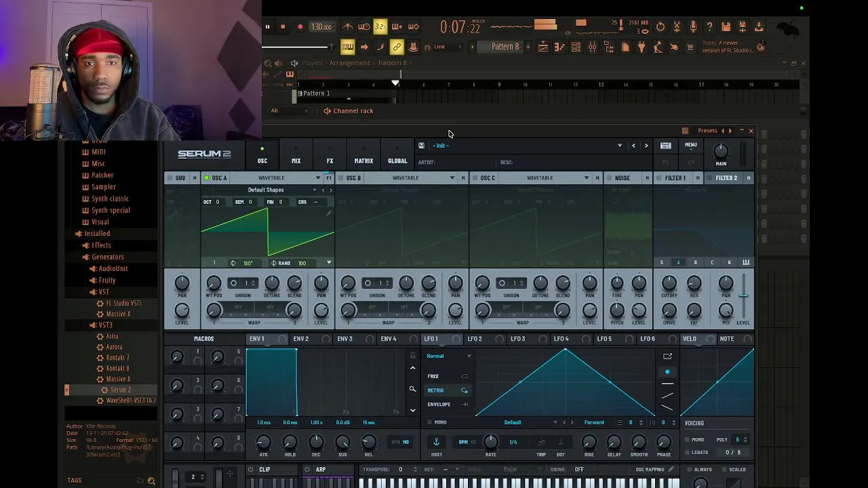
Task: Toggle OSC A power on/off
Action: (207, 178)
